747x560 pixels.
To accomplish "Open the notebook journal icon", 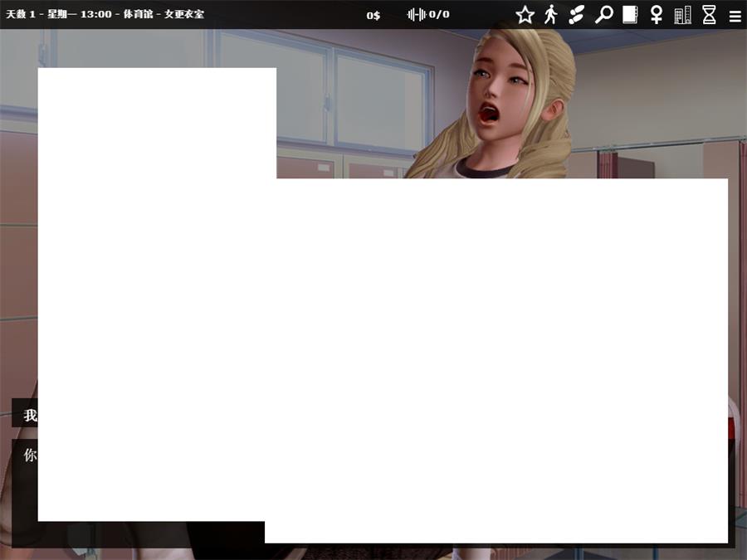I will point(630,15).
